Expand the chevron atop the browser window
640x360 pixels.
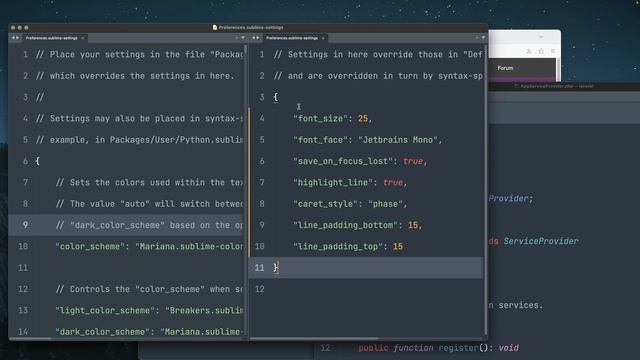point(541,37)
